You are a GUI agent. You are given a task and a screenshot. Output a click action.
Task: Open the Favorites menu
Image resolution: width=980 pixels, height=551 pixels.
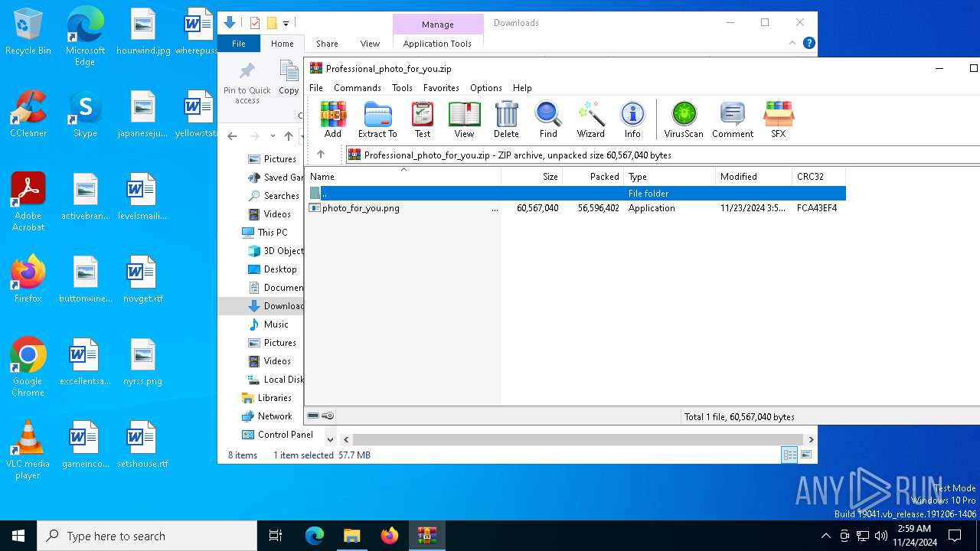point(441,88)
